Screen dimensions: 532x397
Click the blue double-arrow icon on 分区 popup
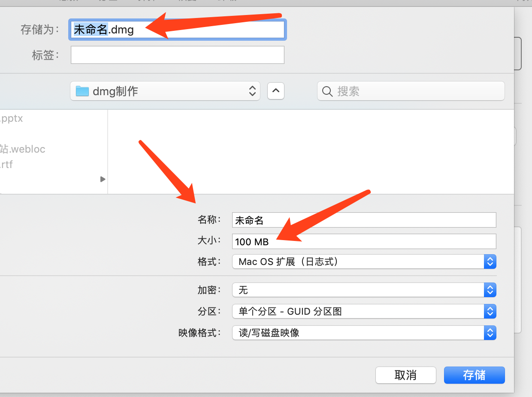pos(490,311)
